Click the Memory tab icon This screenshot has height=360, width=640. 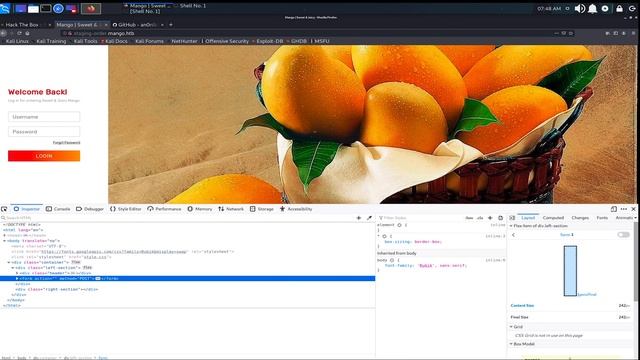[190, 209]
